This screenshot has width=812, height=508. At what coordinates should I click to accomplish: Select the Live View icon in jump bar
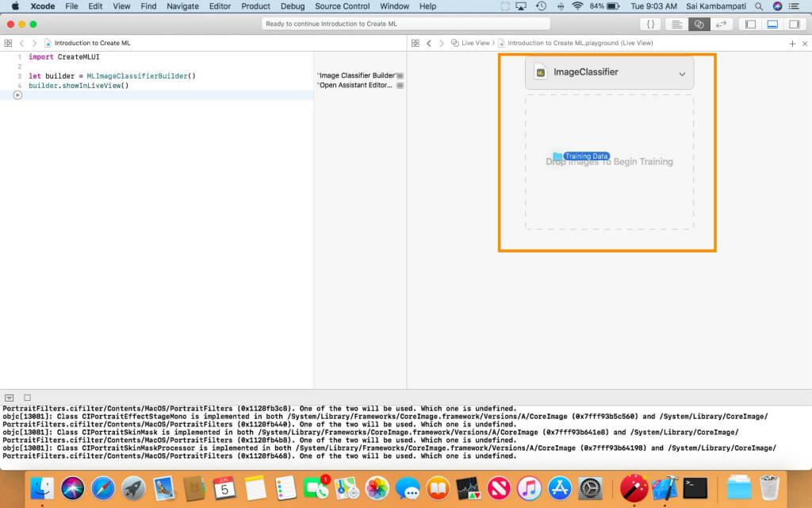coord(454,44)
